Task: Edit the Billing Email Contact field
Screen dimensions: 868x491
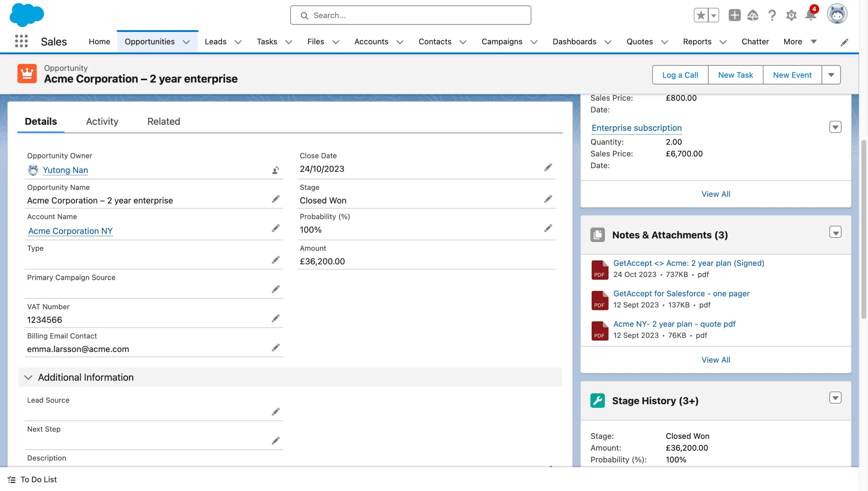Action: (x=275, y=348)
